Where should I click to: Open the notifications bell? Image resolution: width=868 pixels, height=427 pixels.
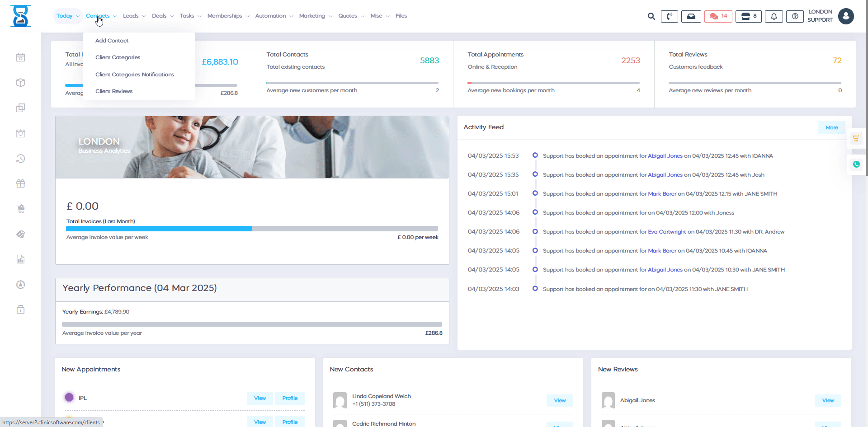pos(774,16)
